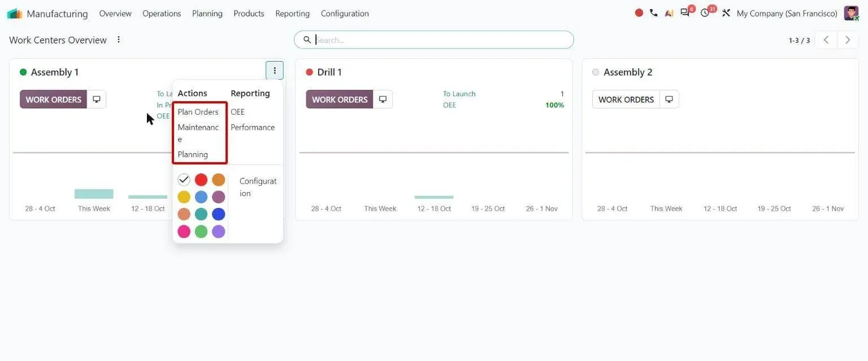This screenshot has height=361, width=868.
Task: Click WORK ORDERS button on Assembly 1
Action: pyautogui.click(x=54, y=99)
